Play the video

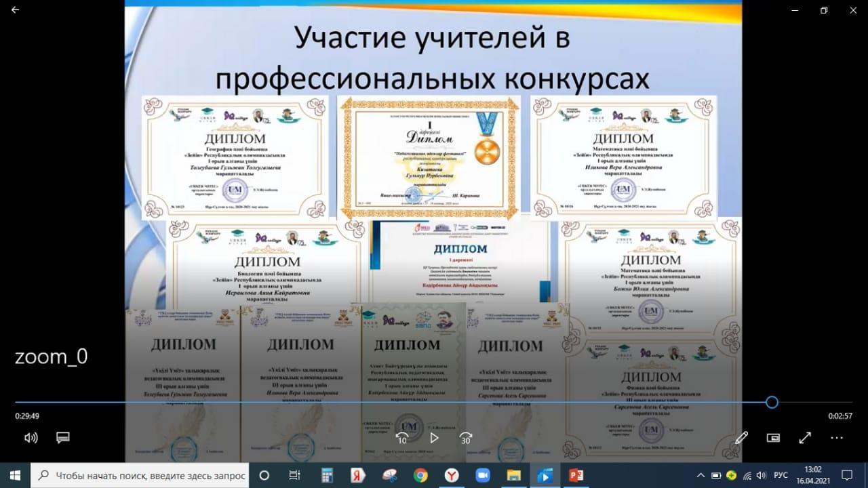[434, 438]
